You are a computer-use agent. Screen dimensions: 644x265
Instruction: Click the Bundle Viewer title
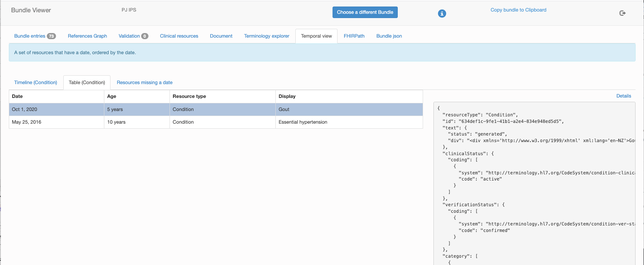[31, 10]
